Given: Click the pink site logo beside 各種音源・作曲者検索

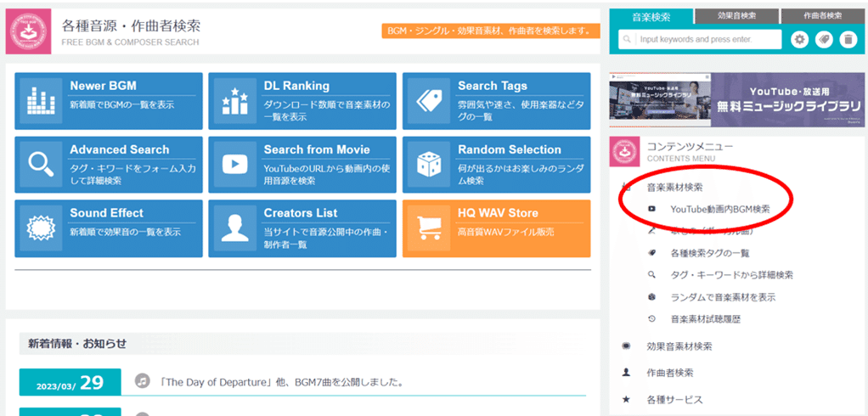Looking at the screenshot, I should (29, 31).
